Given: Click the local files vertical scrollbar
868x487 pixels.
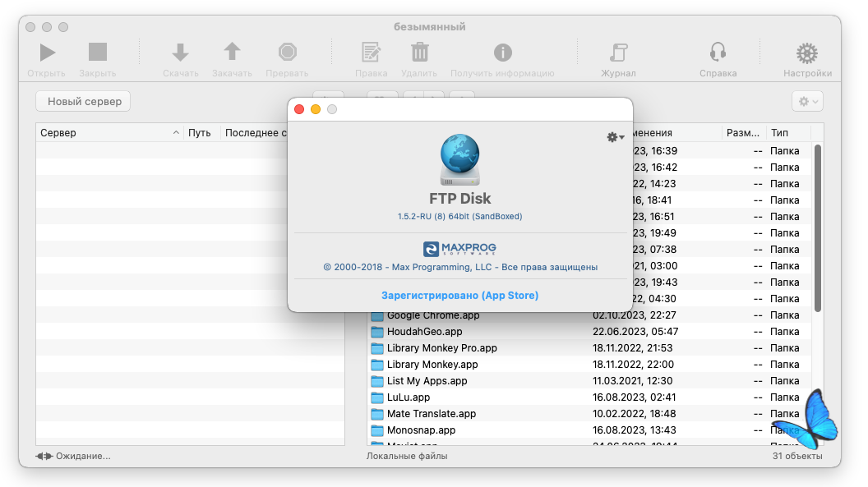Looking at the screenshot, I should (818, 227).
